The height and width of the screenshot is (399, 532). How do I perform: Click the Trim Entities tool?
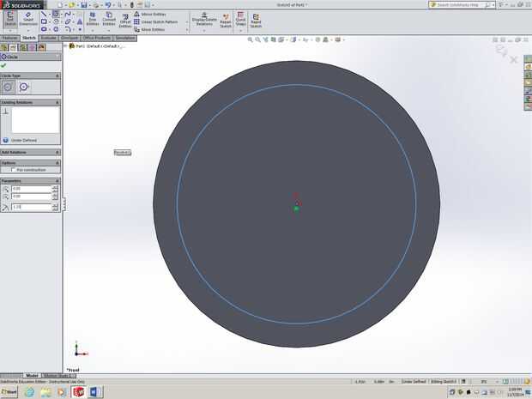coord(93,19)
